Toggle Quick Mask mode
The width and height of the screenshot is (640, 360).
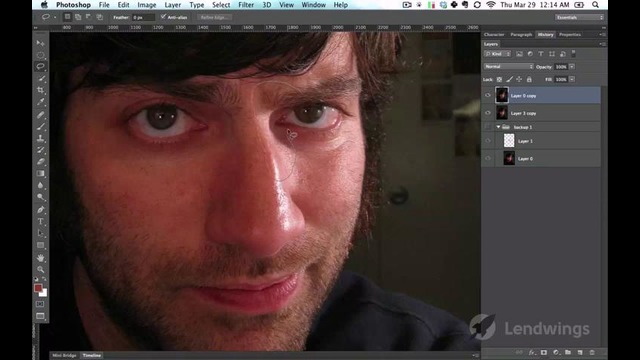point(40,304)
